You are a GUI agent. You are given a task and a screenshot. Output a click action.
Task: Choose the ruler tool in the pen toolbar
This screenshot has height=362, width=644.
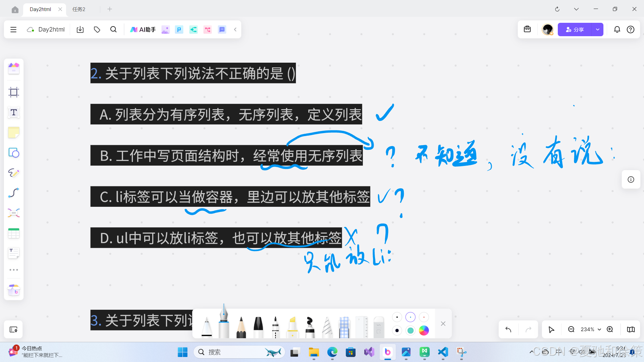tap(362, 323)
